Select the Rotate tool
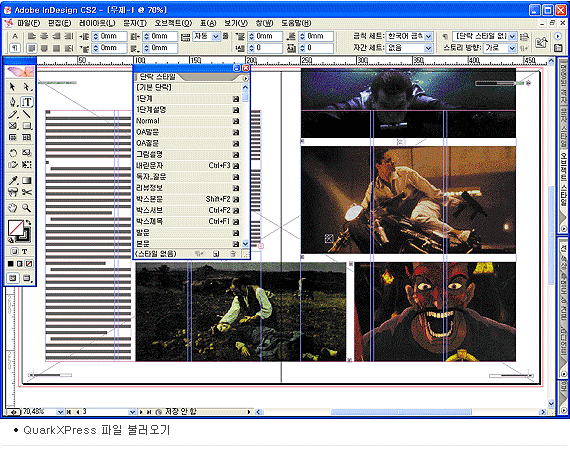The width and height of the screenshot is (570, 451). [13, 153]
